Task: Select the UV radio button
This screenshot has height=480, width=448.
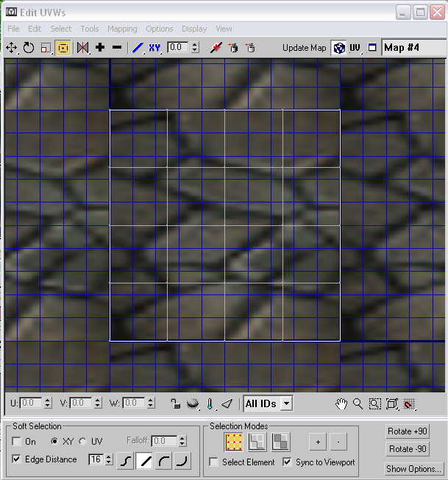Action: coord(82,442)
